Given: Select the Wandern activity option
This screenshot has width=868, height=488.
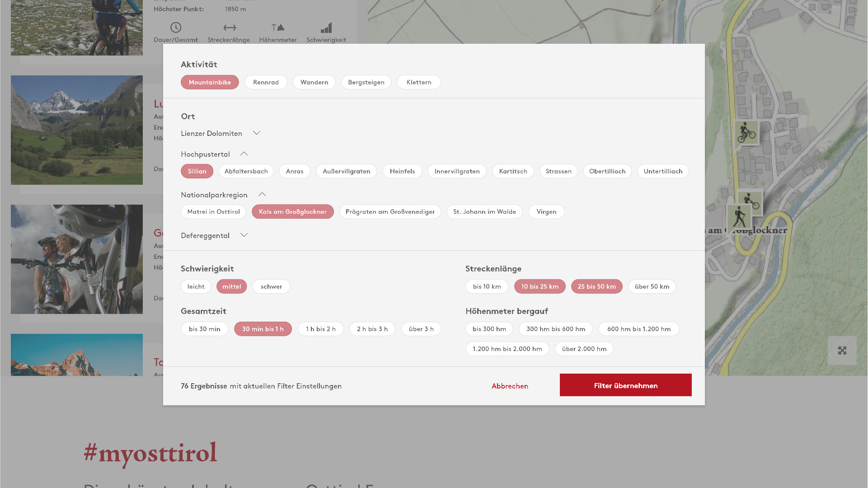Looking at the screenshot, I should coord(314,82).
